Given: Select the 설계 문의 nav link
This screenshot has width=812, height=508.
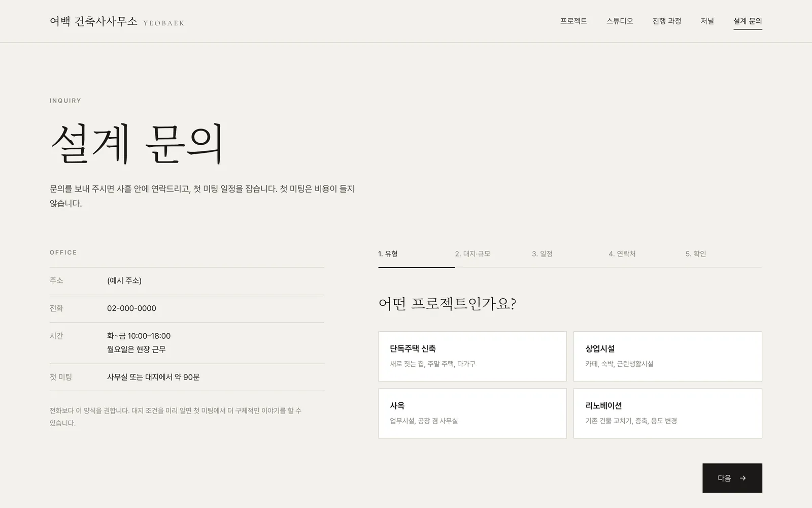Looking at the screenshot, I should [748, 21].
